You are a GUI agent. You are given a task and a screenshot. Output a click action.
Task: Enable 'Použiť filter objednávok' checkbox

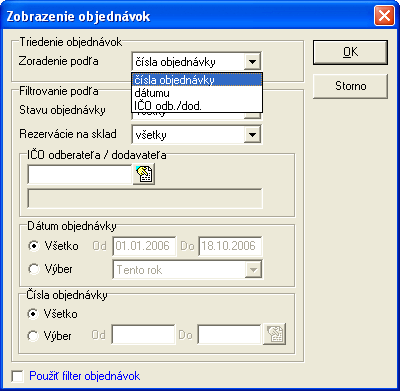[x=17, y=376]
